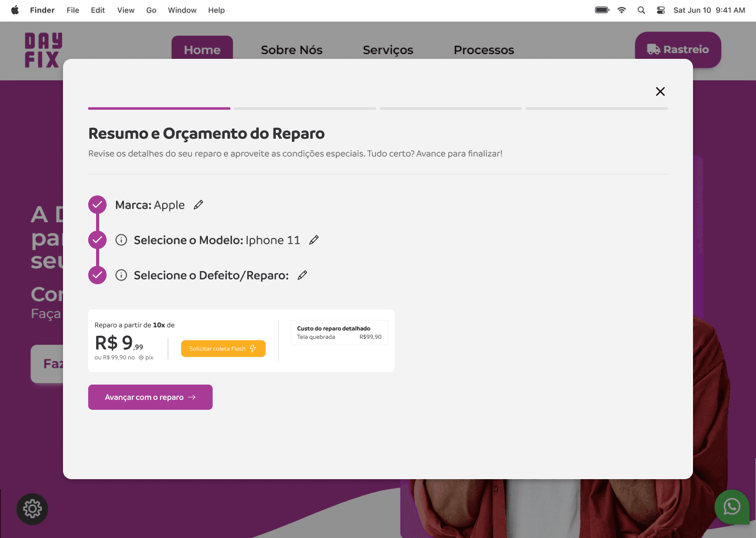The width and height of the screenshot is (756, 538).
Task: Edit the Iphone 11 model pencil icon
Action: (x=314, y=240)
